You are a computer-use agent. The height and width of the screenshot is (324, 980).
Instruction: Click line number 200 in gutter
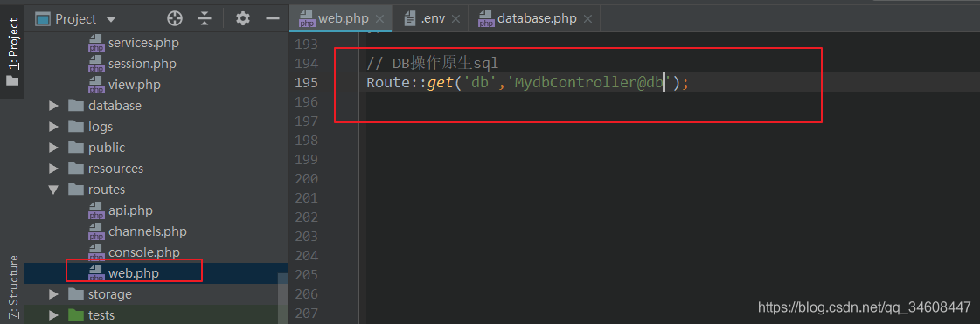[306, 179]
